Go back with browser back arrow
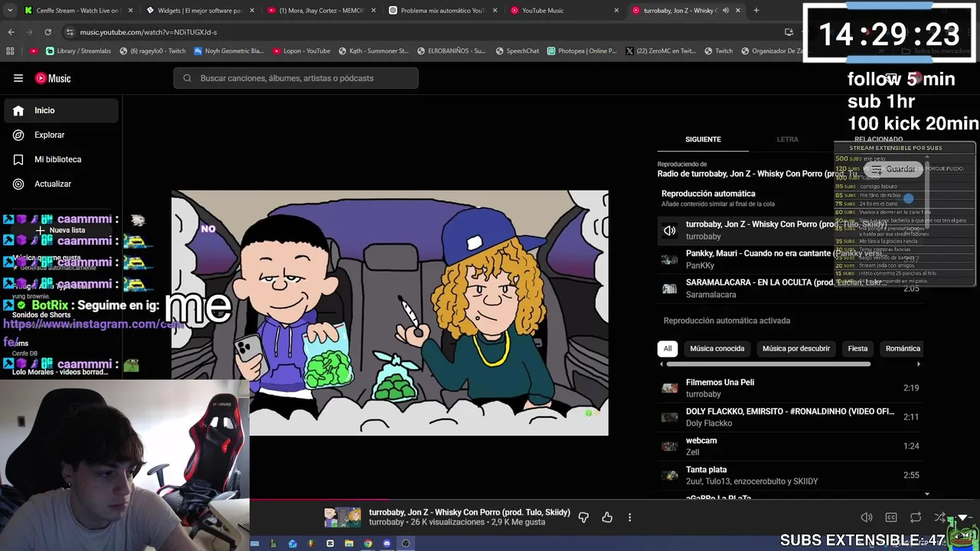Viewport: 980px width, 551px height. click(x=11, y=32)
